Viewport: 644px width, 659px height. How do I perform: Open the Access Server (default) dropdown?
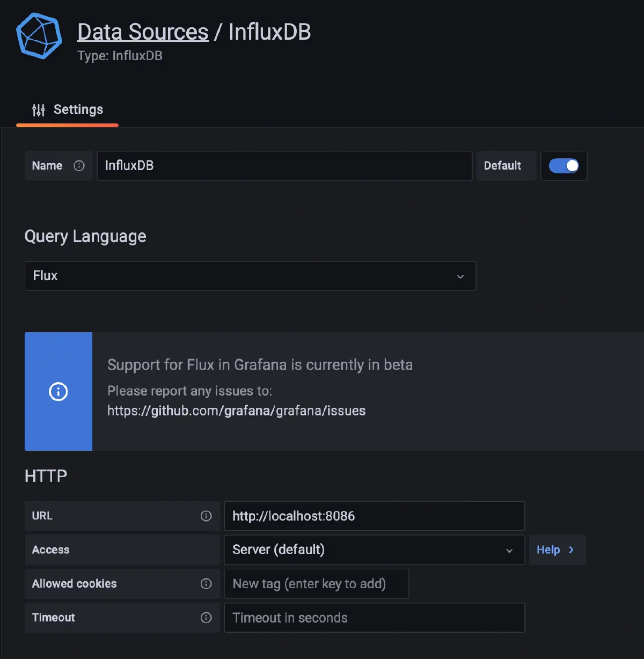[374, 550]
